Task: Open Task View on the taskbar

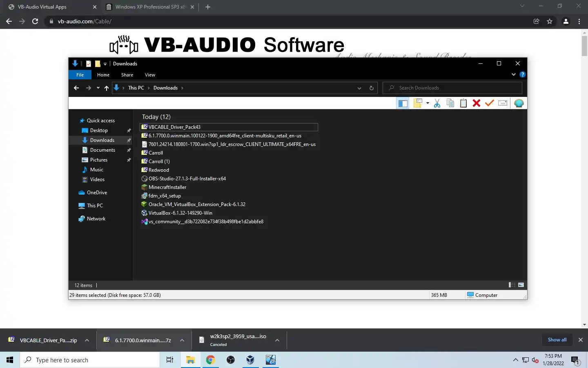Action: pyautogui.click(x=170, y=360)
